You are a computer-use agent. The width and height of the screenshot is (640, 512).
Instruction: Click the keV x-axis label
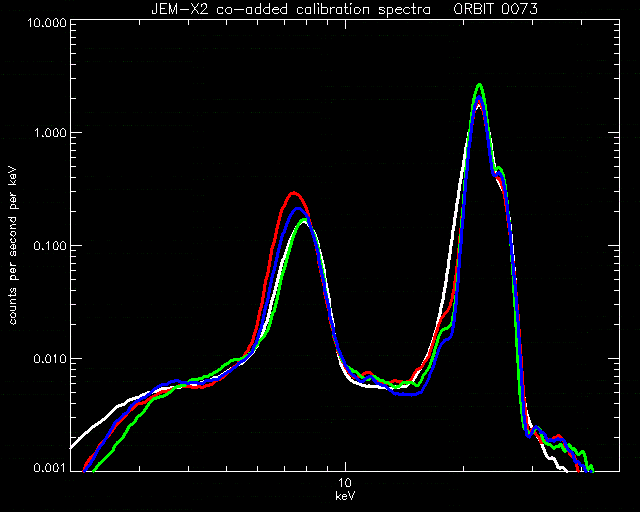point(345,496)
